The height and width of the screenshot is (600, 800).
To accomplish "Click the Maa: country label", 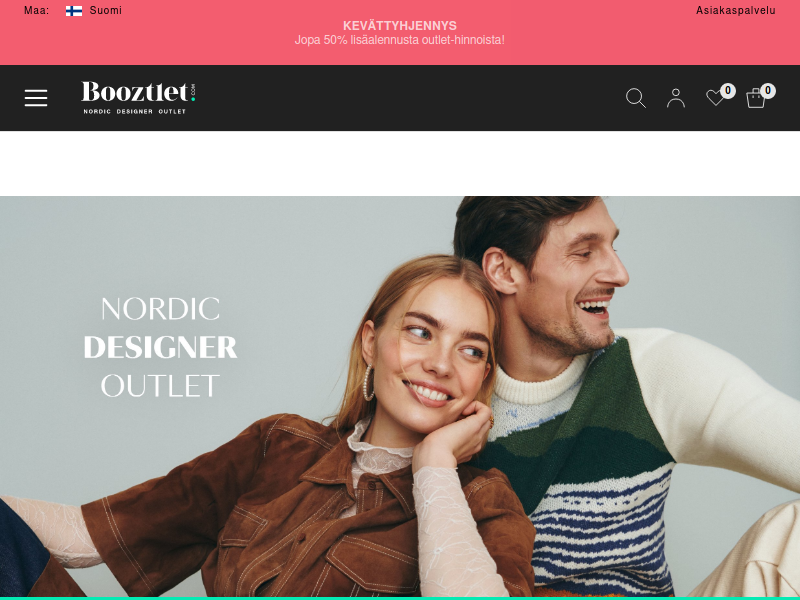I will pos(36,10).
